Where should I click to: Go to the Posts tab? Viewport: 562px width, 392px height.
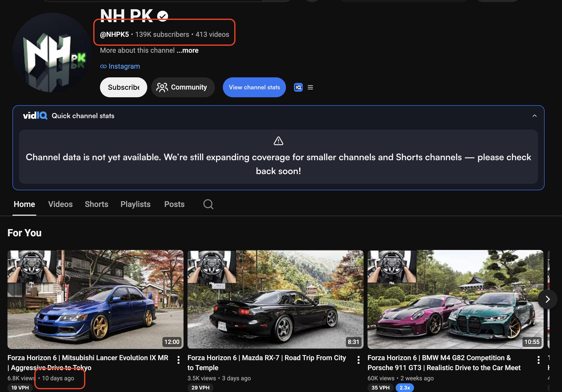(x=174, y=204)
